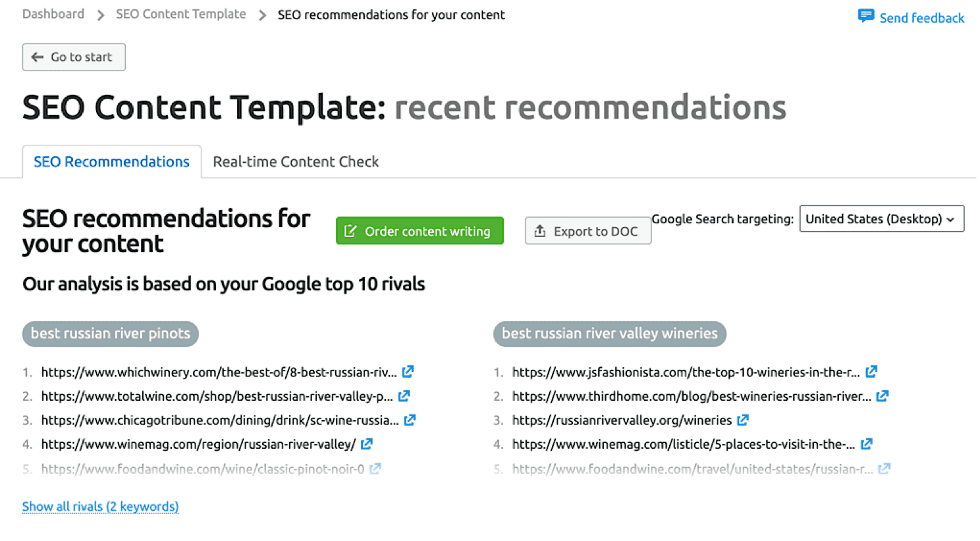Select the best russian river pinots keyword pill
The image size is (980, 541).
click(110, 334)
